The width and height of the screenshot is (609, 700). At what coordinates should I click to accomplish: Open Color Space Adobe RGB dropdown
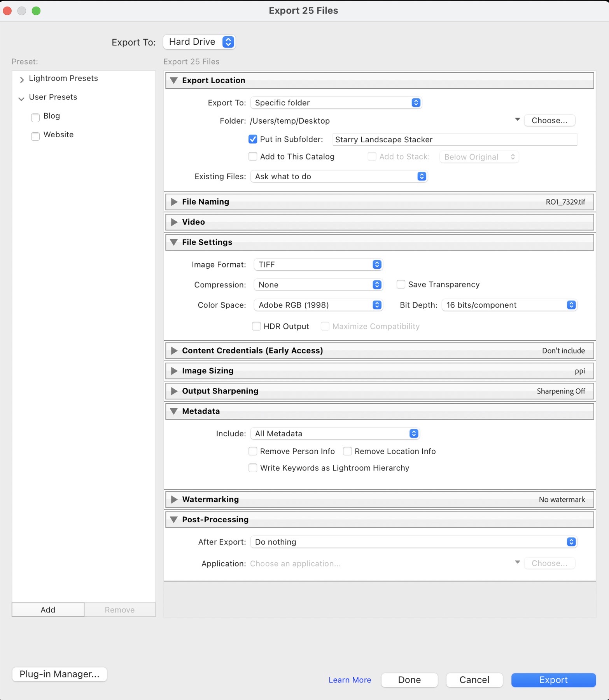[x=318, y=305]
